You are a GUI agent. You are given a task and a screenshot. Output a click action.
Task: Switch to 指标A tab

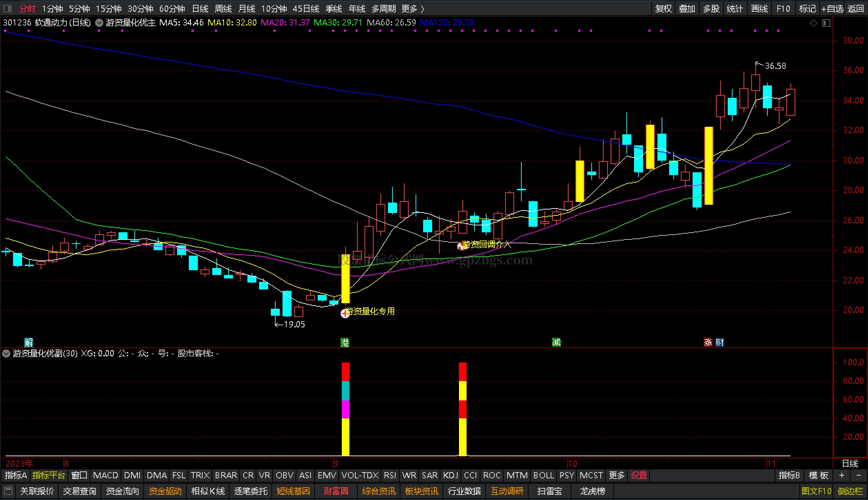[16, 476]
